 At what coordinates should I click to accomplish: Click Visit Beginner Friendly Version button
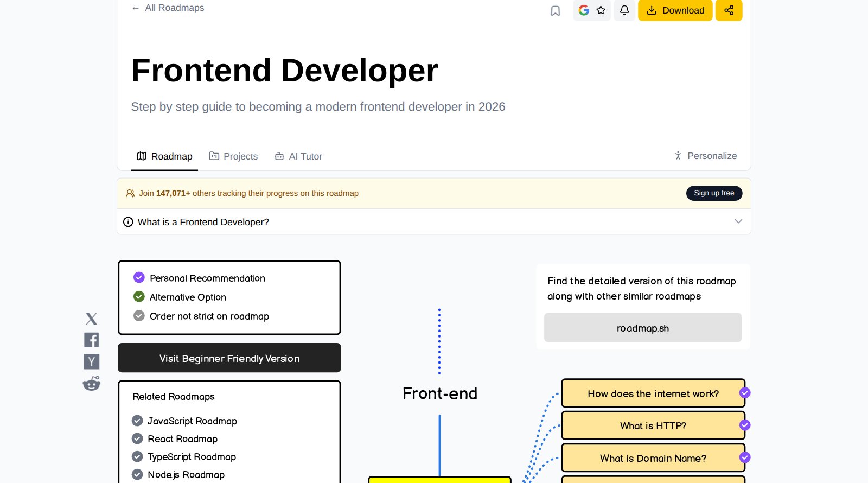click(229, 358)
